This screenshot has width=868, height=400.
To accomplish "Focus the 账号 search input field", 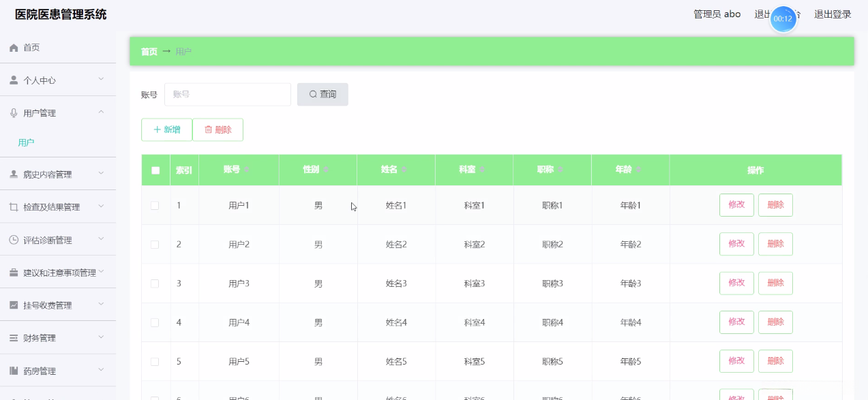I will 228,95.
